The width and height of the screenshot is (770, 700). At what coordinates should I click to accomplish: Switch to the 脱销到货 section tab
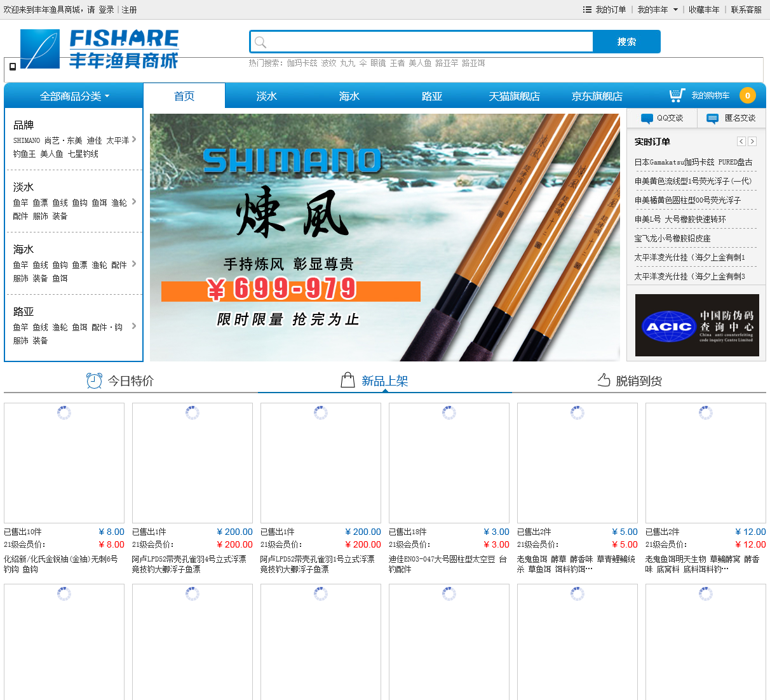[x=639, y=380]
